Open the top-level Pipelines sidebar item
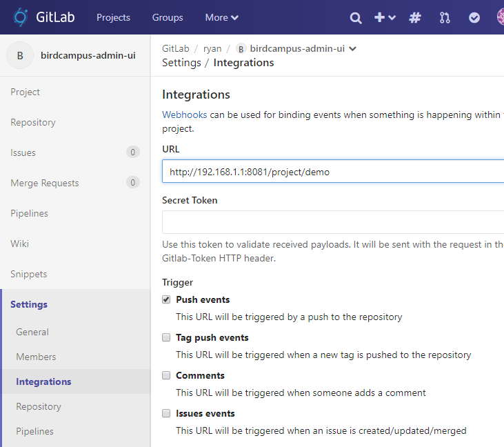Screen dimensions: 504x447 coord(29,213)
